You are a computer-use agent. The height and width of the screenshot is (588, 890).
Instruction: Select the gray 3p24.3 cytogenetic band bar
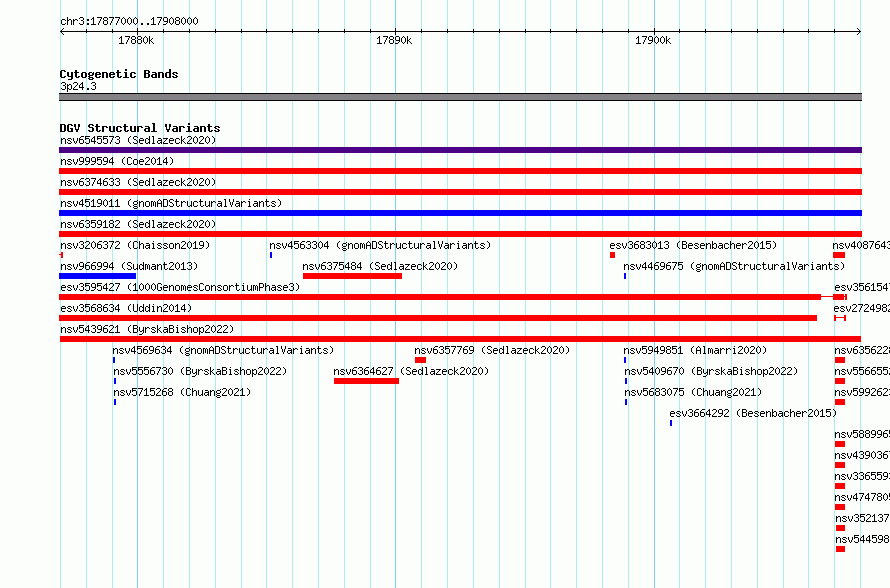[460, 97]
